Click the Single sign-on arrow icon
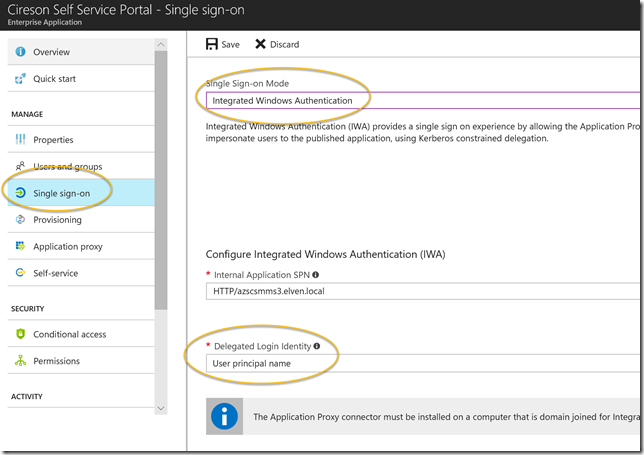This screenshot has width=644, height=455. [20, 193]
